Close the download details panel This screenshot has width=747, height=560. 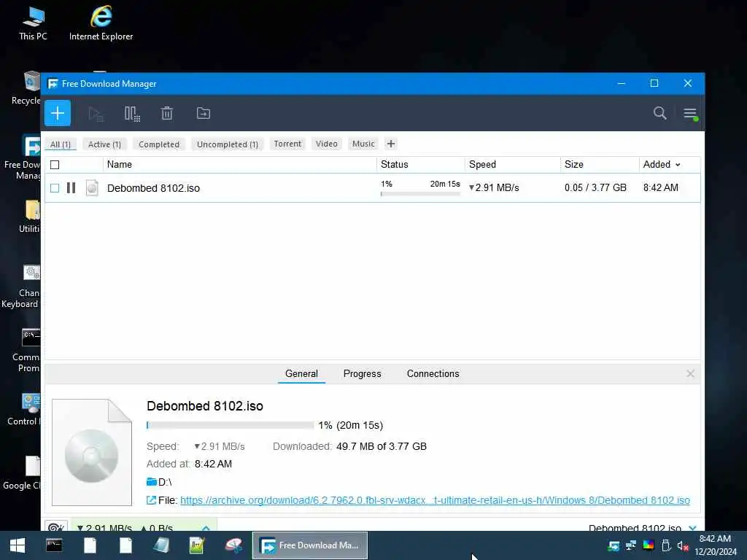point(690,374)
